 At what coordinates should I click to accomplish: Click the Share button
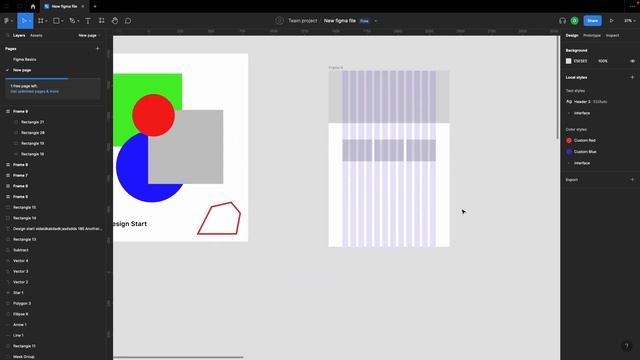tap(592, 21)
